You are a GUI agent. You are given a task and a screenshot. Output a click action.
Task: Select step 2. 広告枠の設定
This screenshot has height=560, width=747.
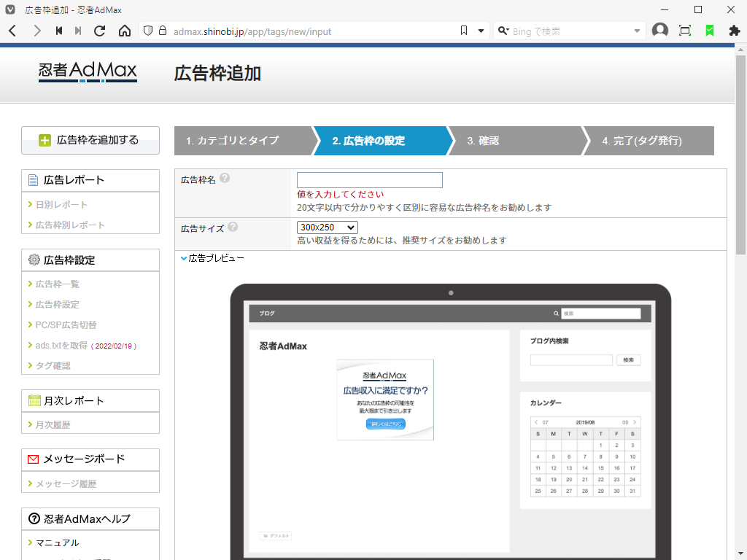381,141
